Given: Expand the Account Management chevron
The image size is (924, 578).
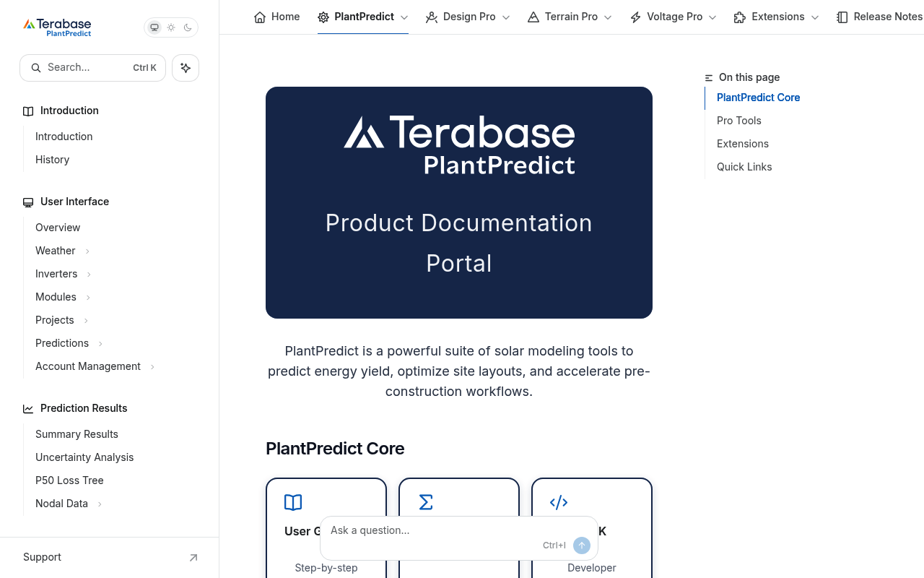Looking at the screenshot, I should pos(152,367).
